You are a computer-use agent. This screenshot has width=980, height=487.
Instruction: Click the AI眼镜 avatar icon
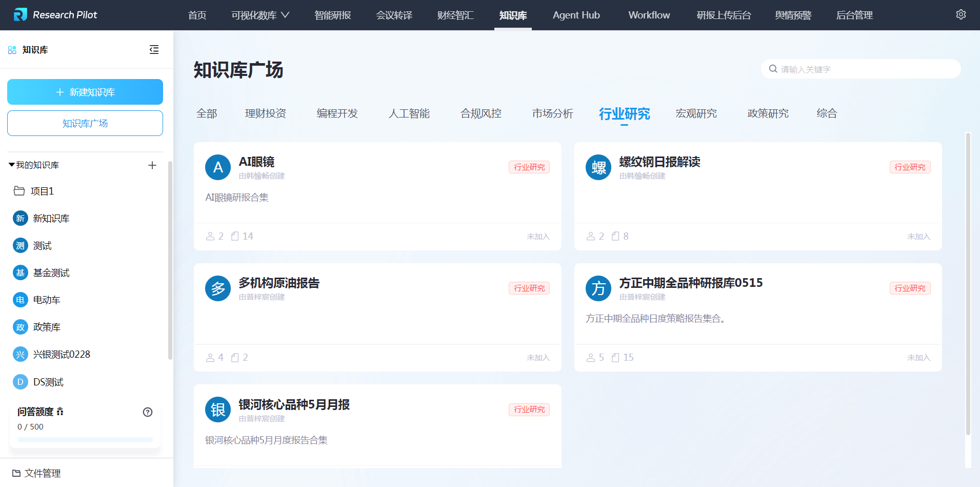pyautogui.click(x=218, y=167)
